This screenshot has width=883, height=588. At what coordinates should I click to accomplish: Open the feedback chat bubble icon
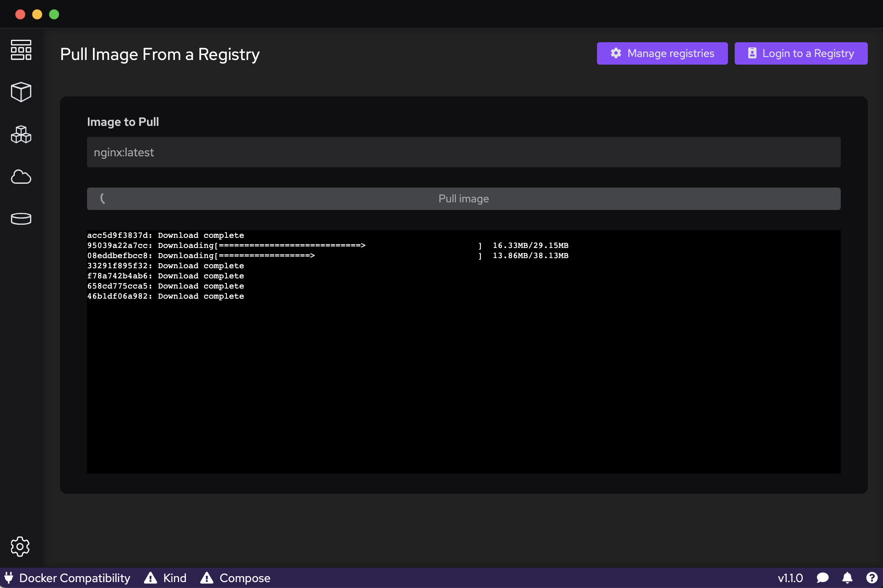[822, 578]
